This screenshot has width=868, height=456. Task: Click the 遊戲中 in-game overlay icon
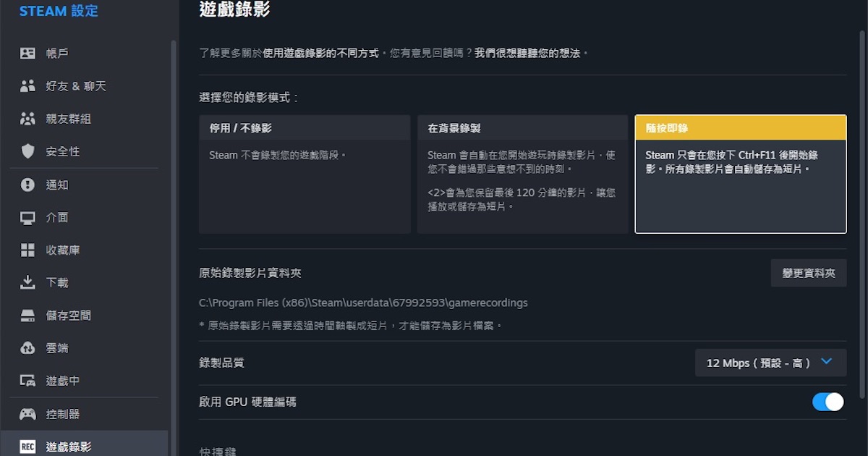27,381
